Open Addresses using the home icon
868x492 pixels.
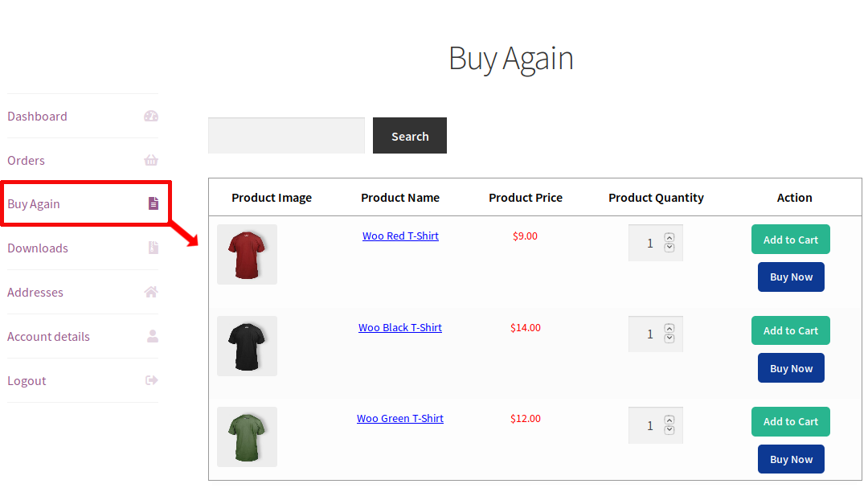click(151, 292)
